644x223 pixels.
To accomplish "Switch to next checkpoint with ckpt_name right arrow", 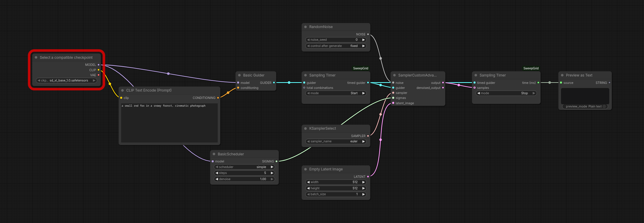I will point(94,80).
